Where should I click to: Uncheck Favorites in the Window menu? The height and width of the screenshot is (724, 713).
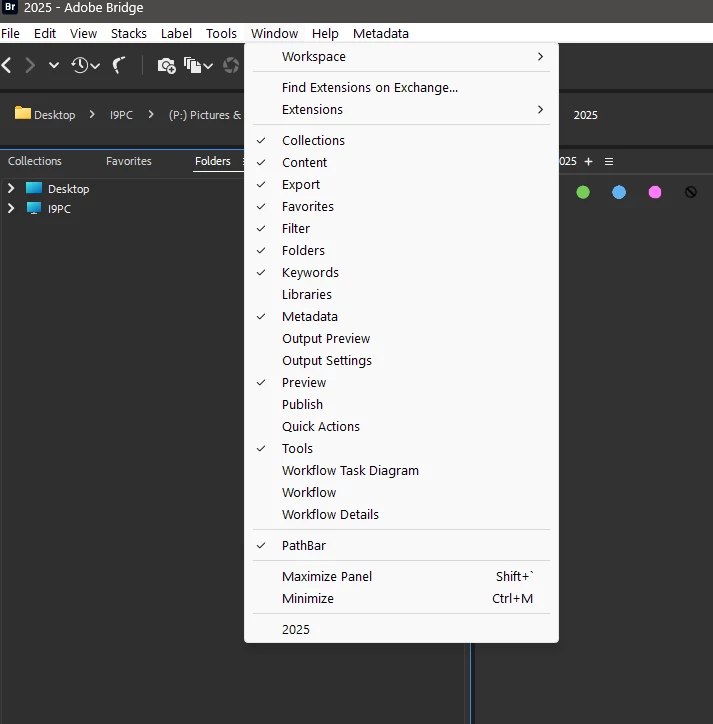pos(401,207)
